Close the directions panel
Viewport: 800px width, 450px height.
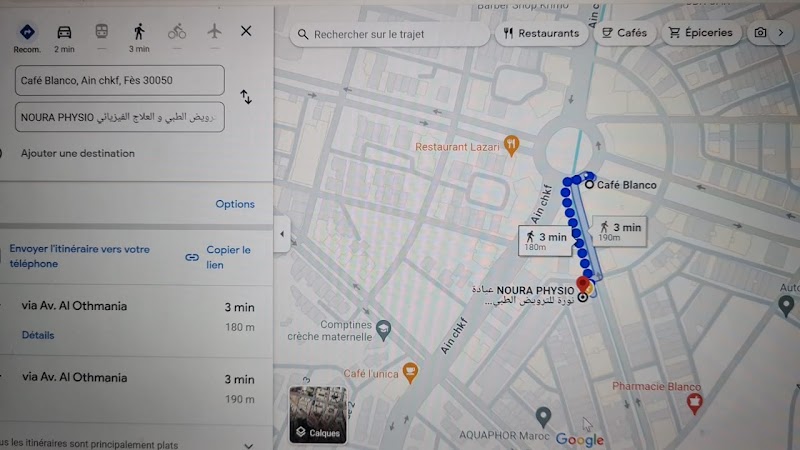[x=246, y=31]
